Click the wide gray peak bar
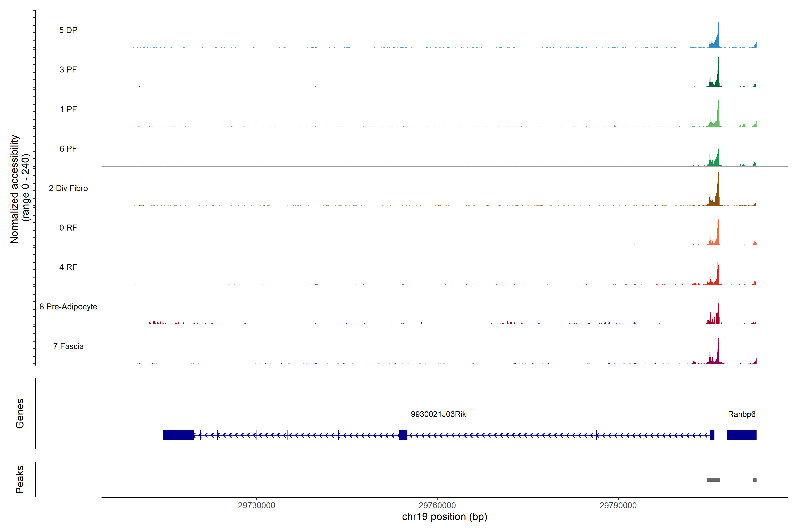This screenshot has width=798, height=532. click(713, 480)
